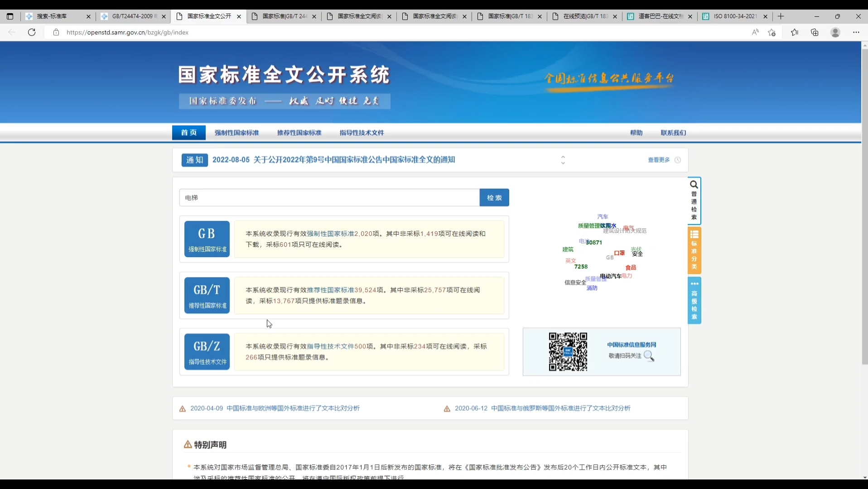Screen dimensions: 868x489
Task: Click the warning icon beside 2020-06-12 notice
Action: pos(447,409)
